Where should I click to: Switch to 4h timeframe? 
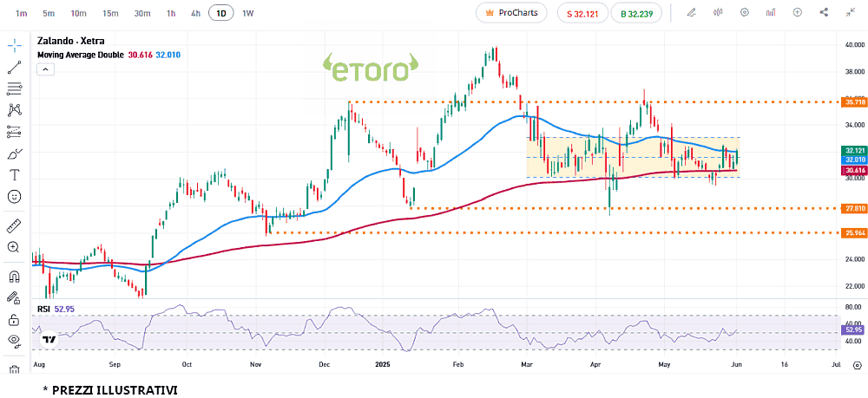click(x=195, y=13)
